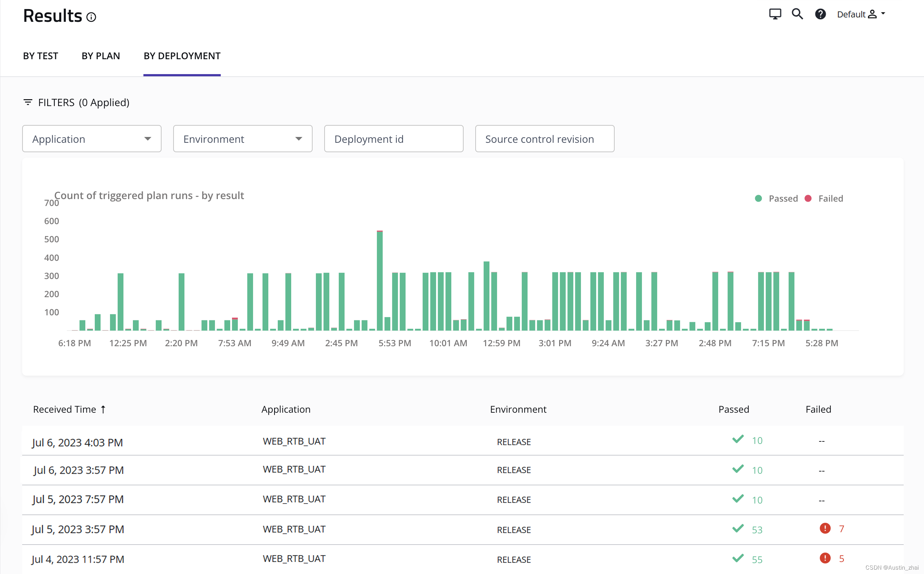Image resolution: width=924 pixels, height=574 pixels.
Task: Click the Deployment id input field
Action: pyautogui.click(x=393, y=139)
